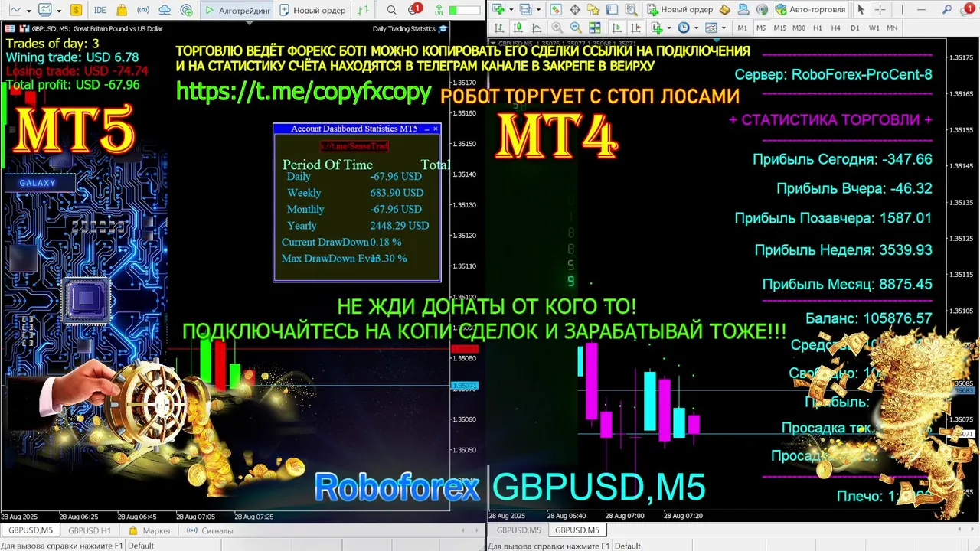Open the Сигналы tab in MT5

[x=210, y=530]
